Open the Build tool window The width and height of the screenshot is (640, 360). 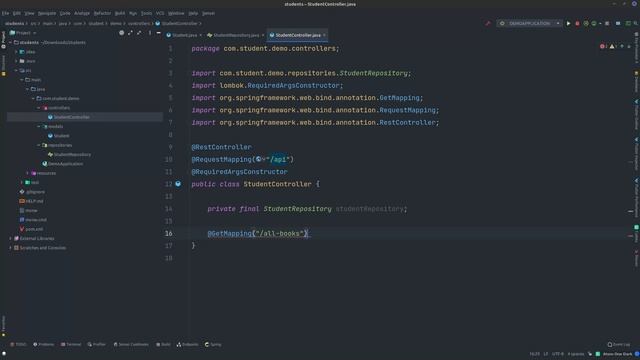(x=163, y=344)
